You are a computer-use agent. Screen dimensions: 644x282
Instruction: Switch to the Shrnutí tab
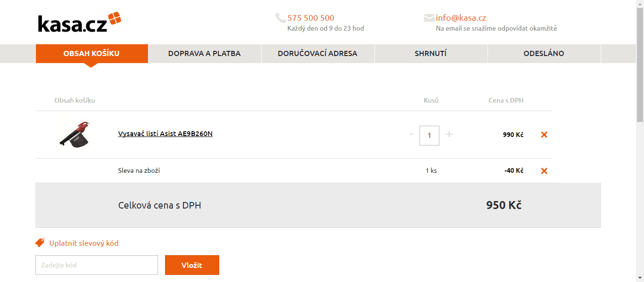pos(431,54)
